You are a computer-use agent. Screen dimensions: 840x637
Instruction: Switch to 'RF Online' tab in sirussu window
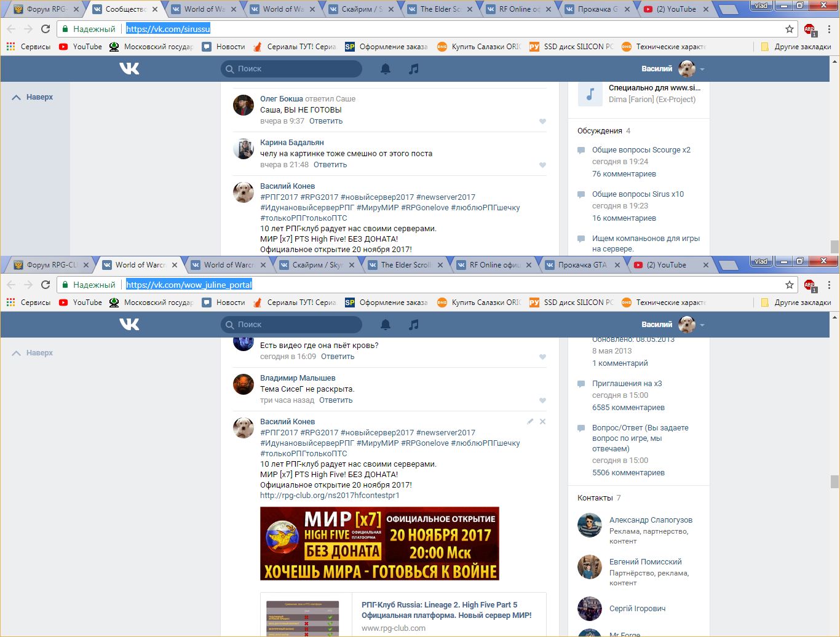click(x=518, y=9)
